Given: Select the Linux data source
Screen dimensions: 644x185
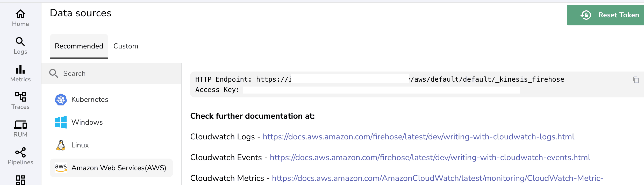Looking at the screenshot, I should [80, 145].
